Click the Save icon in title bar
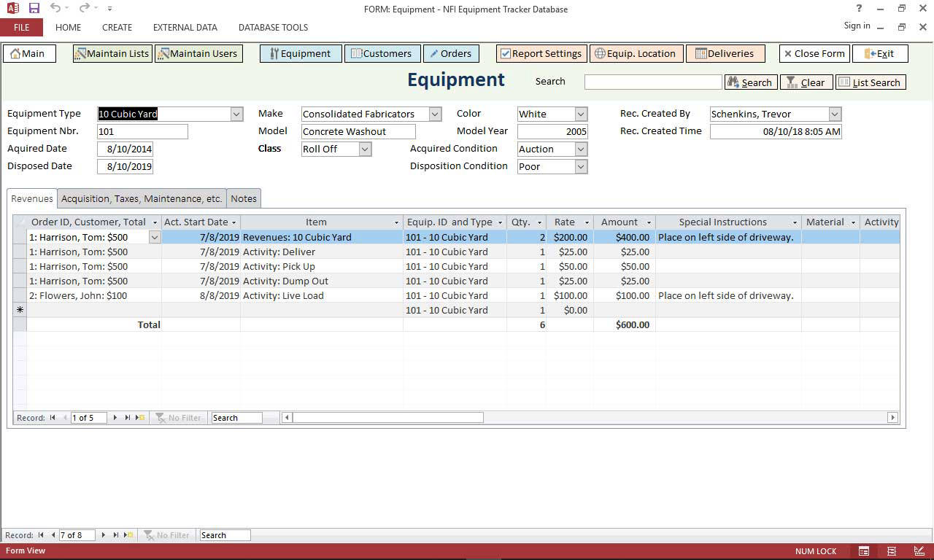The image size is (934, 560). [x=34, y=9]
